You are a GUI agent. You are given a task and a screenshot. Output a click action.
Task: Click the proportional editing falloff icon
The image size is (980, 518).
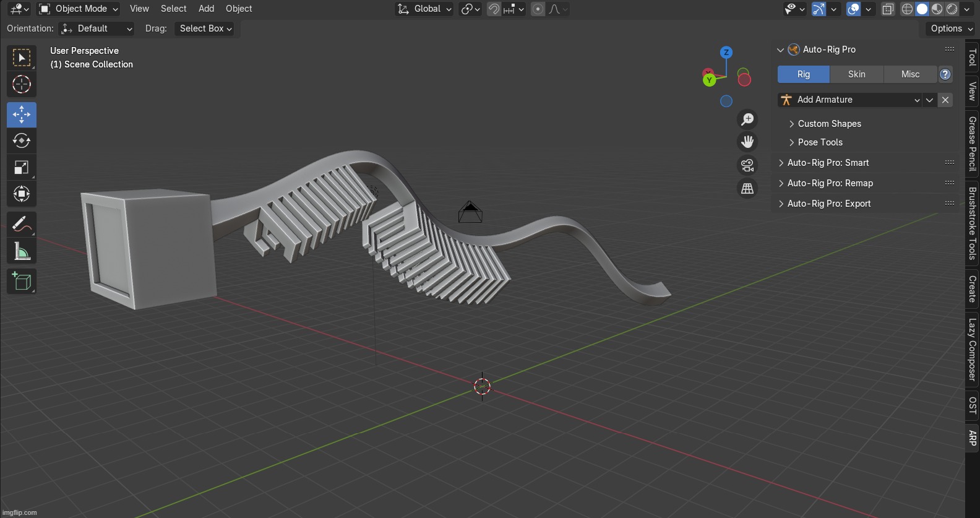[558, 9]
